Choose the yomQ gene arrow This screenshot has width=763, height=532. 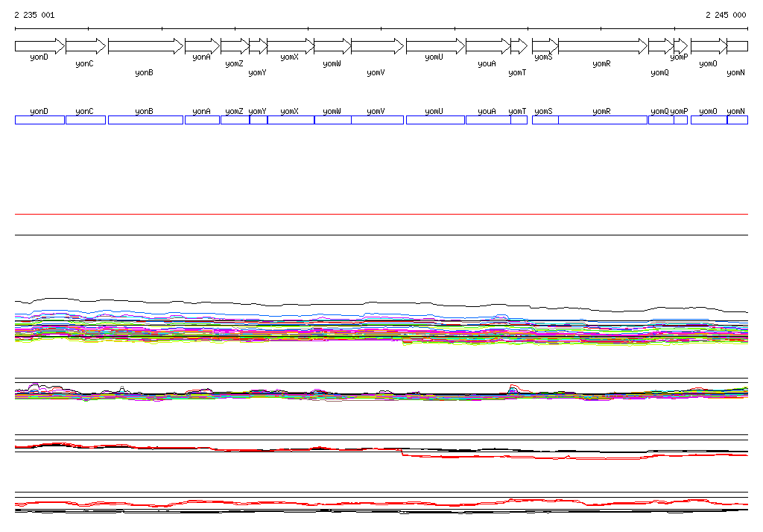click(x=662, y=46)
